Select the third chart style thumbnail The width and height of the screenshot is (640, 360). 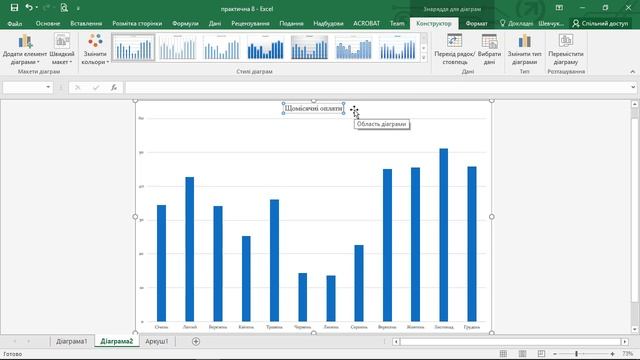221,48
